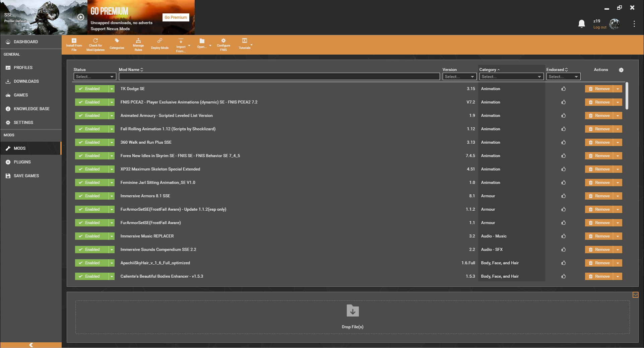Toggle Enabled on Fores New Idles mod
The height and width of the screenshot is (348, 644).
pyautogui.click(x=92, y=156)
